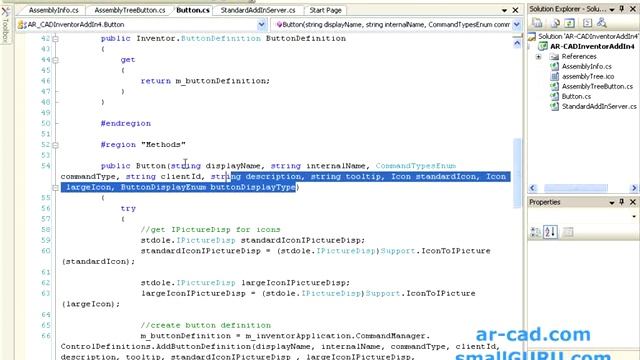The height and width of the screenshot is (360, 640).
Task: Close the active editor document
Action: [516, 10]
